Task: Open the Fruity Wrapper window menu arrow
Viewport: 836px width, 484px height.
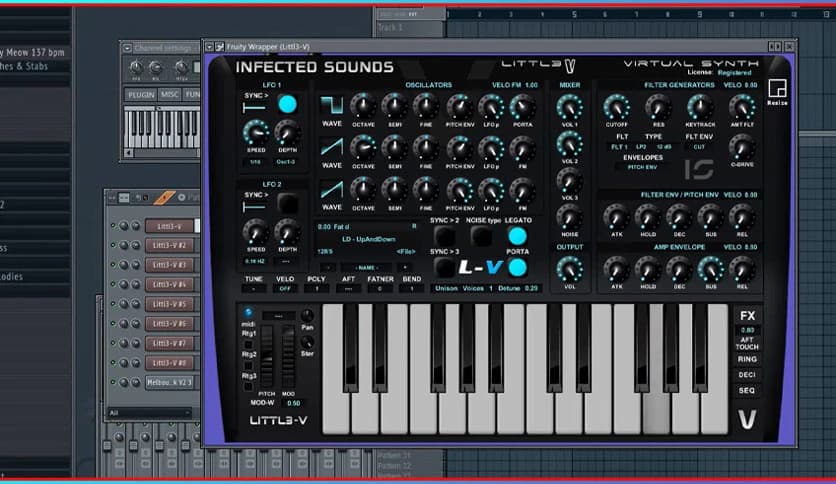Action: [x=210, y=47]
